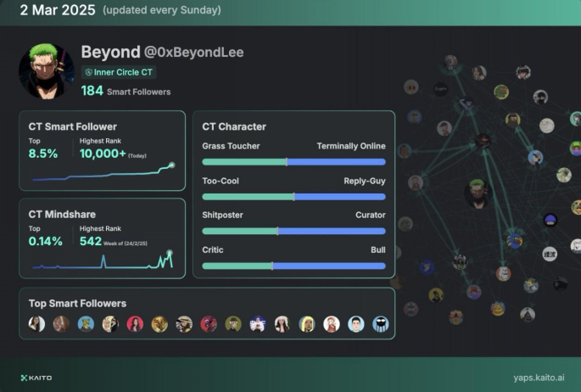Select the red-background avatar, fifth in Top Smart Followers
The image size is (581, 392).
[x=135, y=323]
